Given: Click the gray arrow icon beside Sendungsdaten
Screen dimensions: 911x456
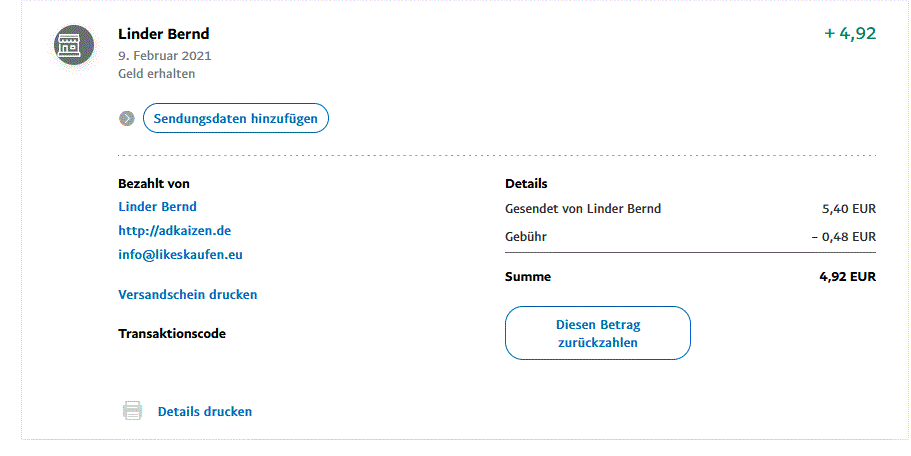Looking at the screenshot, I should (x=127, y=119).
